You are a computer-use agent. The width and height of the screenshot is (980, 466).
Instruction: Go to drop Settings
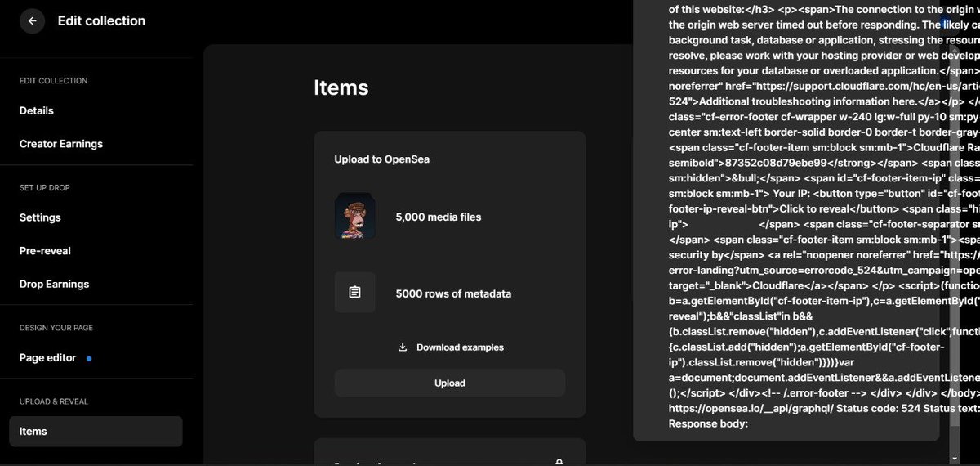(x=40, y=217)
